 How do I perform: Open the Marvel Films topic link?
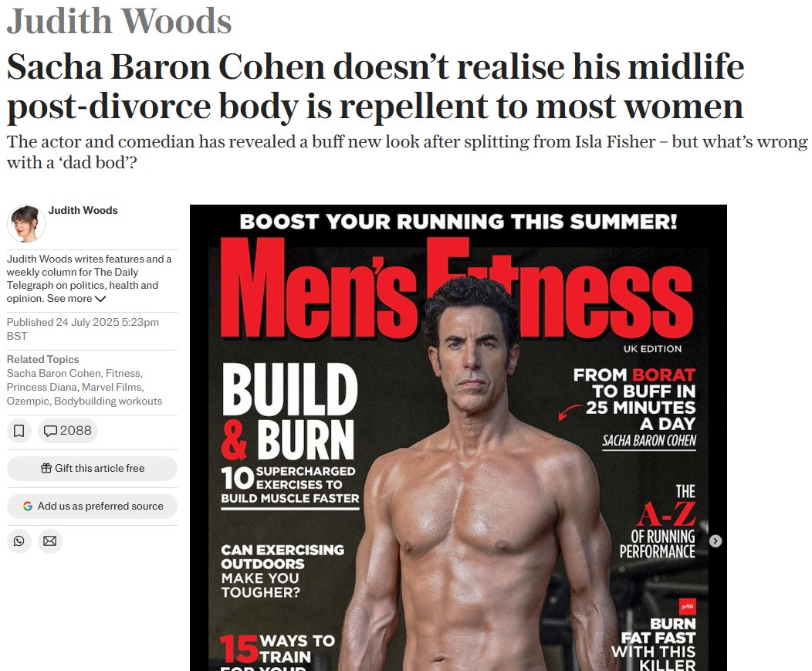[111, 387]
